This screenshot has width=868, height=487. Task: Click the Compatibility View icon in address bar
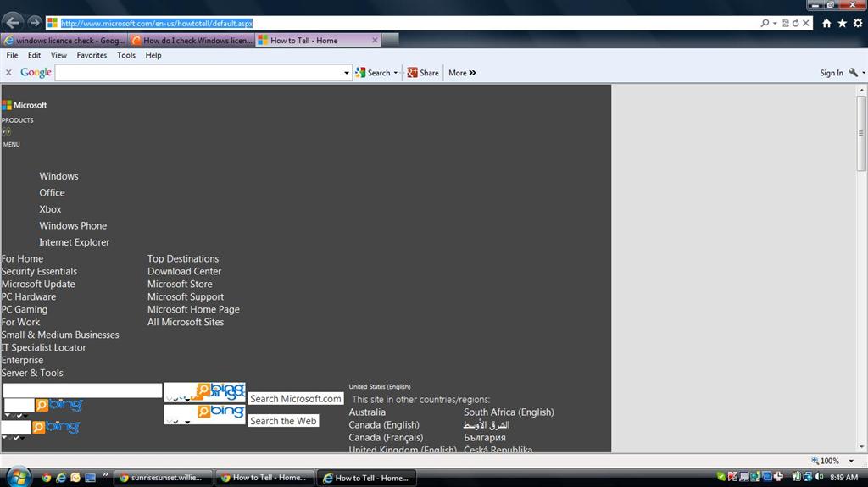pos(786,23)
